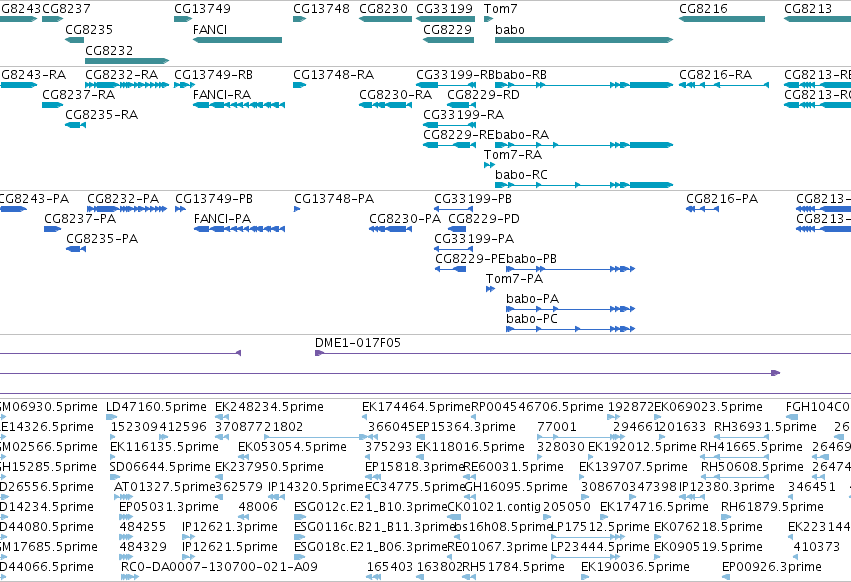The image size is (851, 582).
Task: Click the CG13749 gene label
Action: [x=202, y=9]
